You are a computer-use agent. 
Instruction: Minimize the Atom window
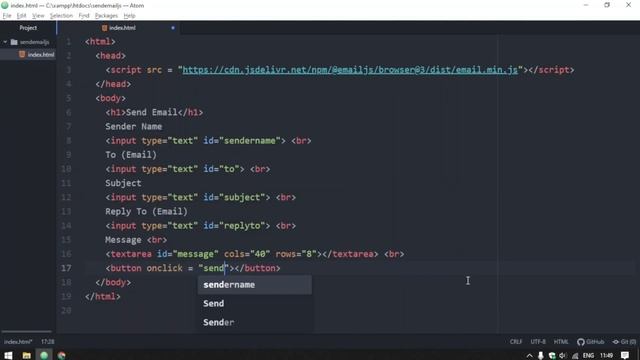pyautogui.click(x=586, y=5)
